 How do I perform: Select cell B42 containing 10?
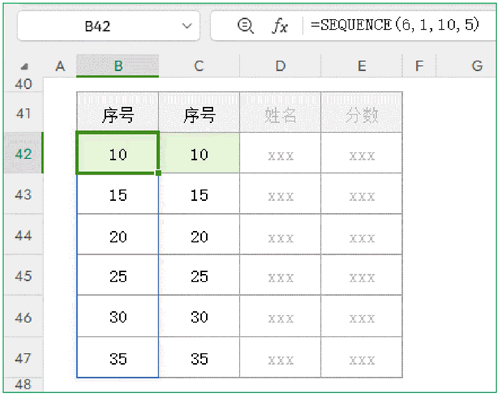pyautogui.click(x=118, y=153)
